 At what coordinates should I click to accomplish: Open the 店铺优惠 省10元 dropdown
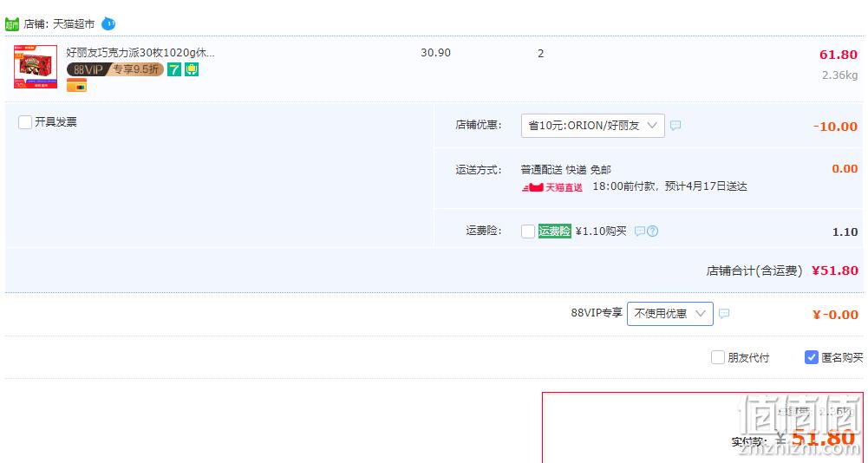tap(593, 126)
